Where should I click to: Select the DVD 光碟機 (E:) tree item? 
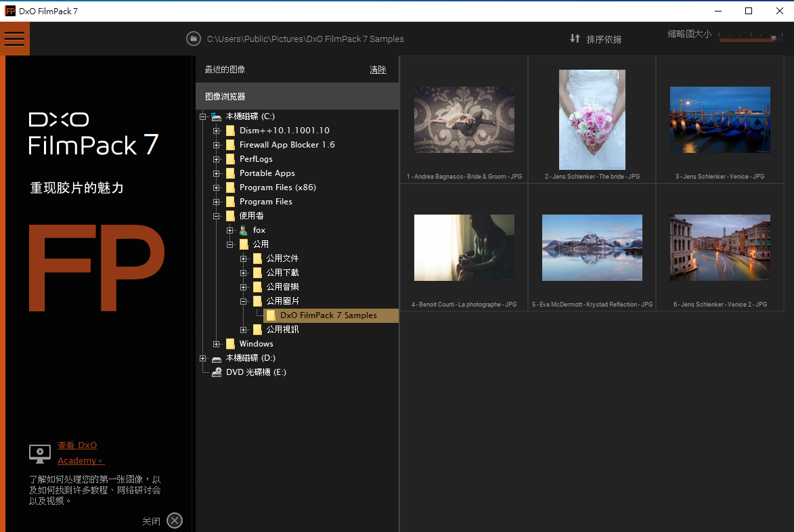256,372
